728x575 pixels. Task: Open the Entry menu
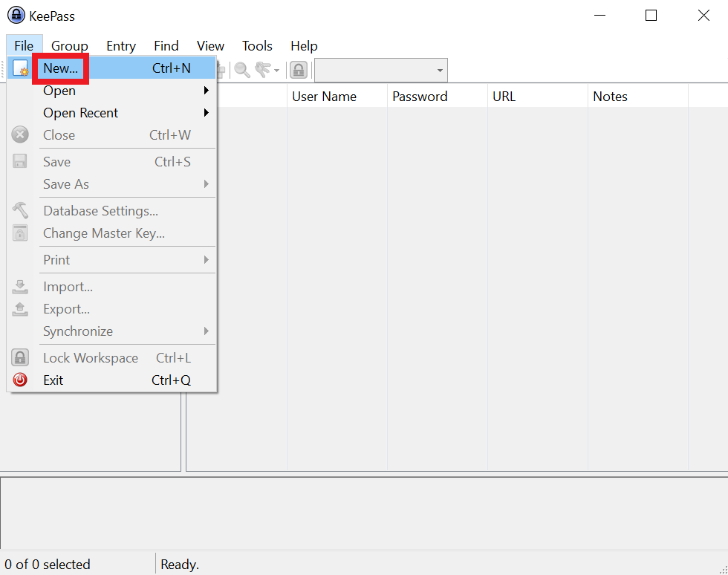(121, 46)
